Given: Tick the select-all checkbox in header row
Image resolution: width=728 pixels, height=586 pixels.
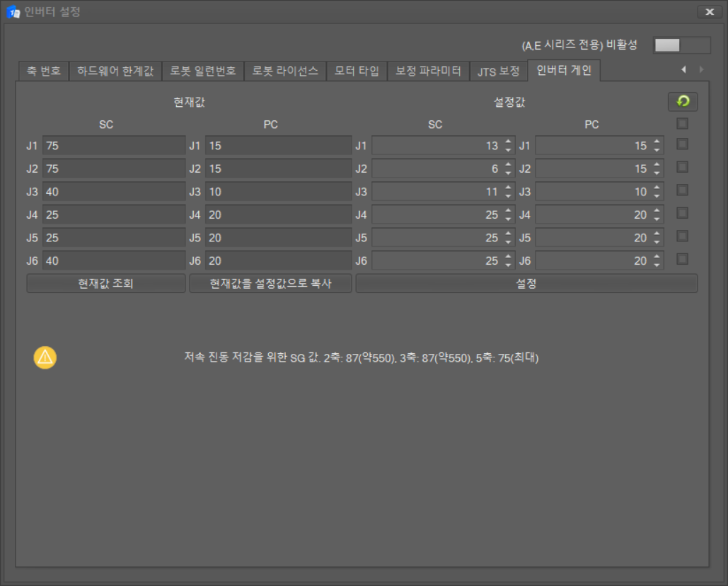Looking at the screenshot, I should pyautogui.click(x=682, y=124).
